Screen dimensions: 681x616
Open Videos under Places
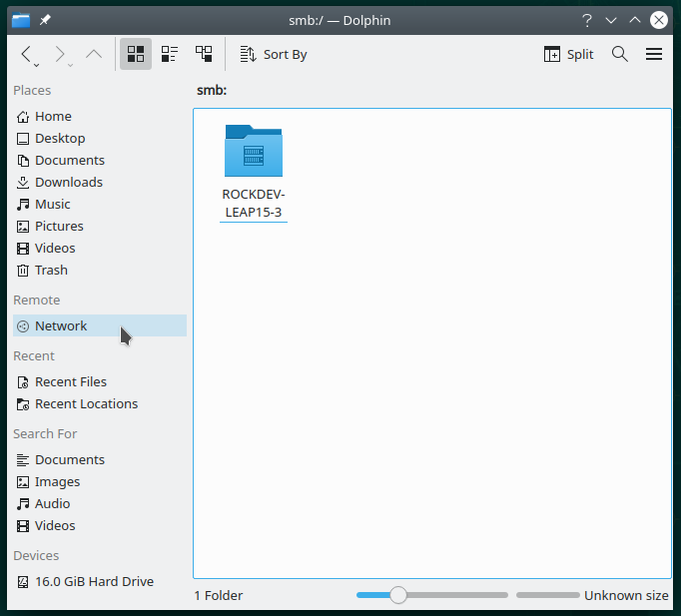coord(100,249)
